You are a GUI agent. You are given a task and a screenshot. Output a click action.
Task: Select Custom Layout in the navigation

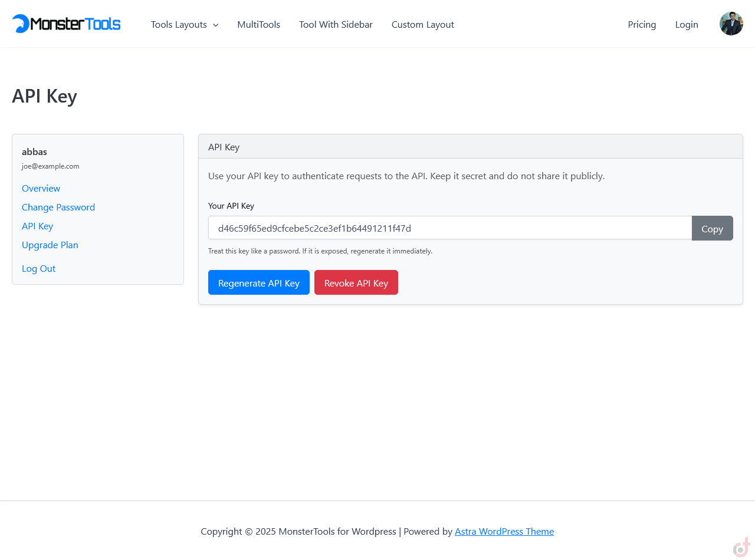pos(422,25)
